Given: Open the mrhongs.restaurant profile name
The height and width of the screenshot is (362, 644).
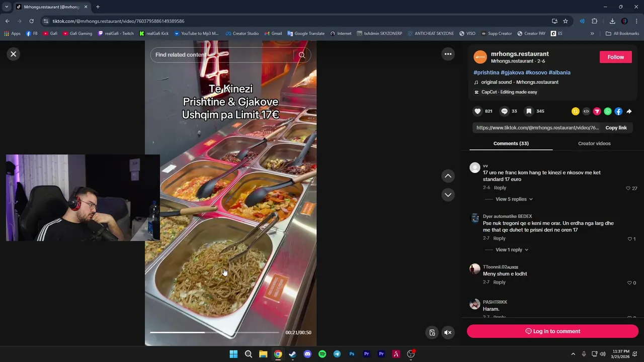Looking at the screenshot, I should pyautogui.click(x=520, y=54).
